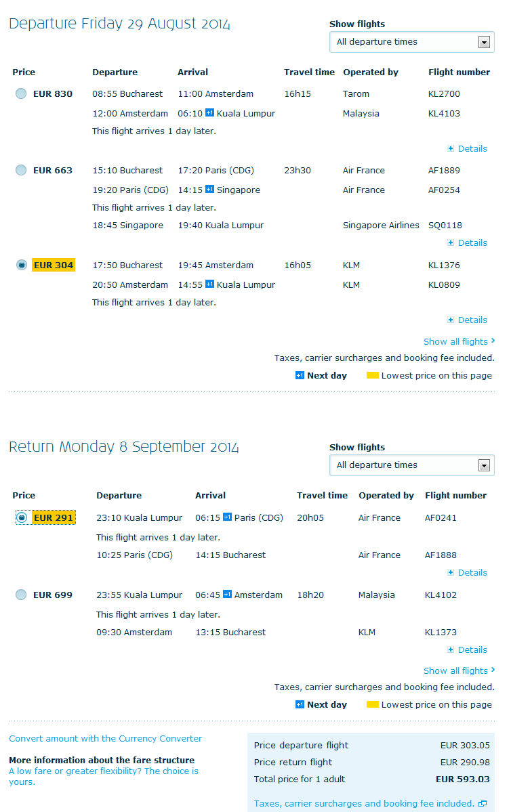Click the +1 next-day icon beside Paris (CDG) arrival
The width and height of the screenshot is (511, 812).
(x=227, y=518)
